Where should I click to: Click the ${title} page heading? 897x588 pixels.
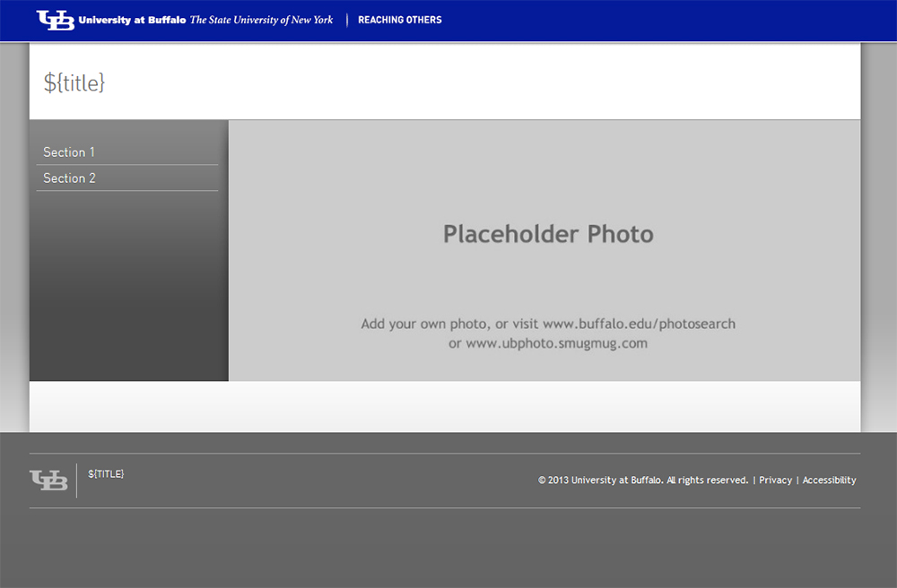pyautogui.click(x=74, y=82)
